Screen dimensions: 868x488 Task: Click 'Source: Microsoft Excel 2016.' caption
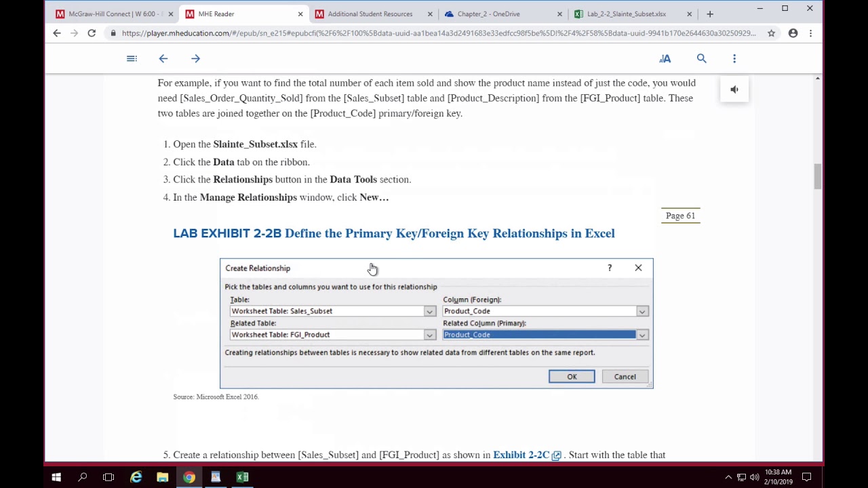click(216, 396)
